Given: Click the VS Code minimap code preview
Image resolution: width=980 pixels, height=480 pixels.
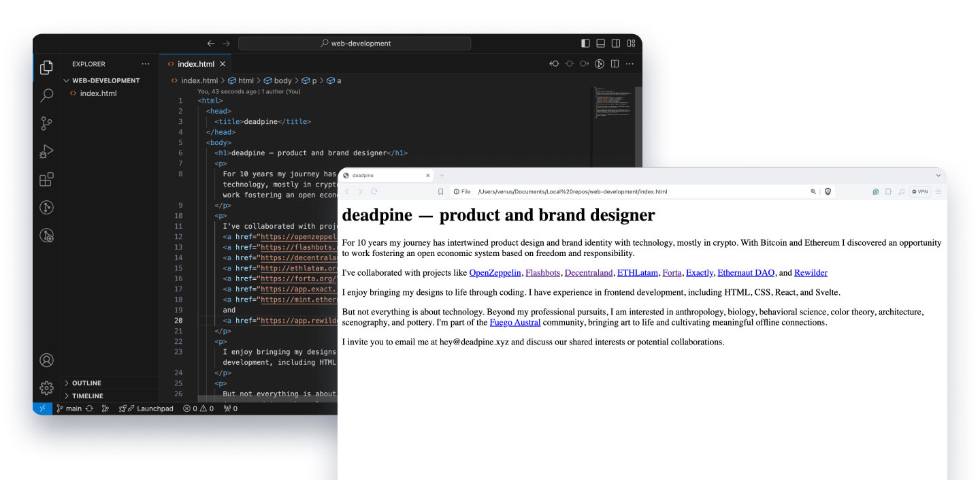Looking at the screenshot, I should pyautogui.click(x=612, y=102).
